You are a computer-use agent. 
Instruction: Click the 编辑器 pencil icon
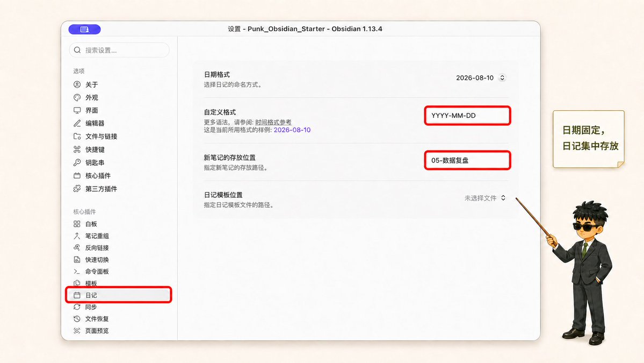point(77,123)
